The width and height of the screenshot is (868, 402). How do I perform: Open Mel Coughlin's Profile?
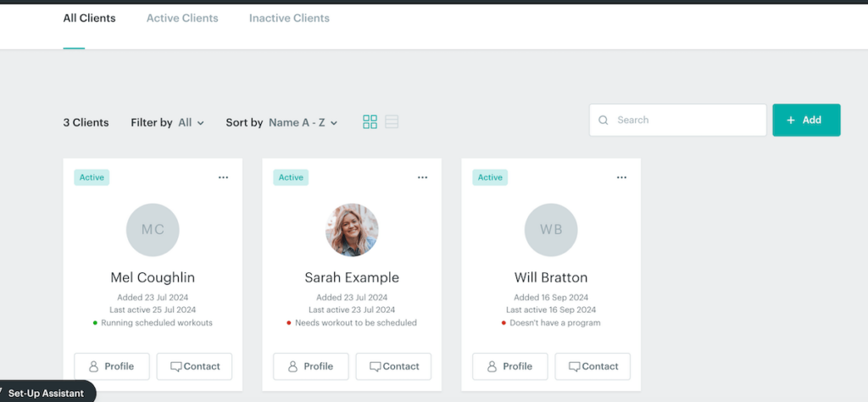[x=112, y=366]
